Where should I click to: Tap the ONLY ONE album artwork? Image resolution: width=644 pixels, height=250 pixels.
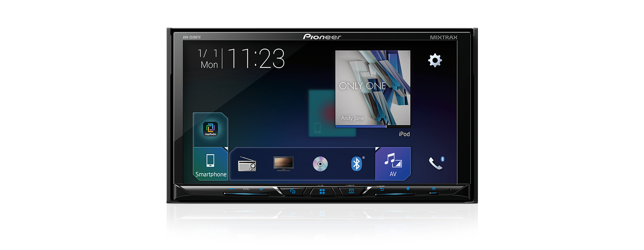[x=373, y=88]
